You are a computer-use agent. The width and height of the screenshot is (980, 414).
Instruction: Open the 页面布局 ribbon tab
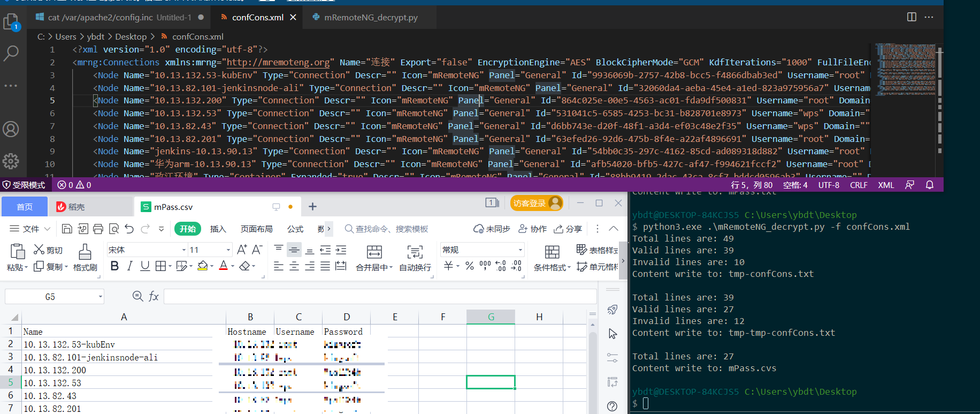pos(256,229)
